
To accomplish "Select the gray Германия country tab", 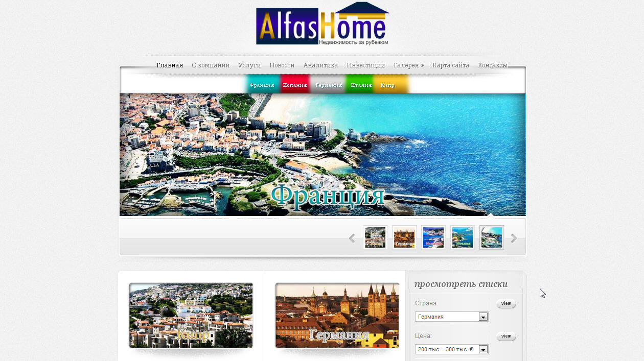I will coord(329,85).
